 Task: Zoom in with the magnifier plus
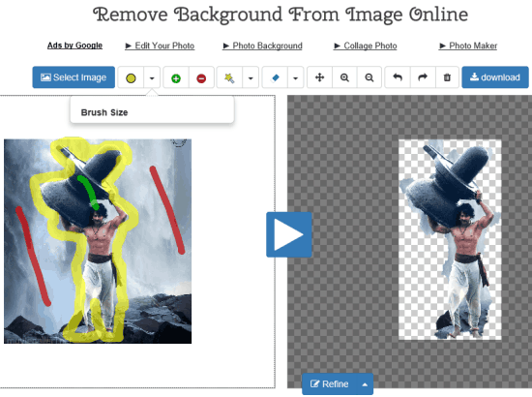[344, 77]
